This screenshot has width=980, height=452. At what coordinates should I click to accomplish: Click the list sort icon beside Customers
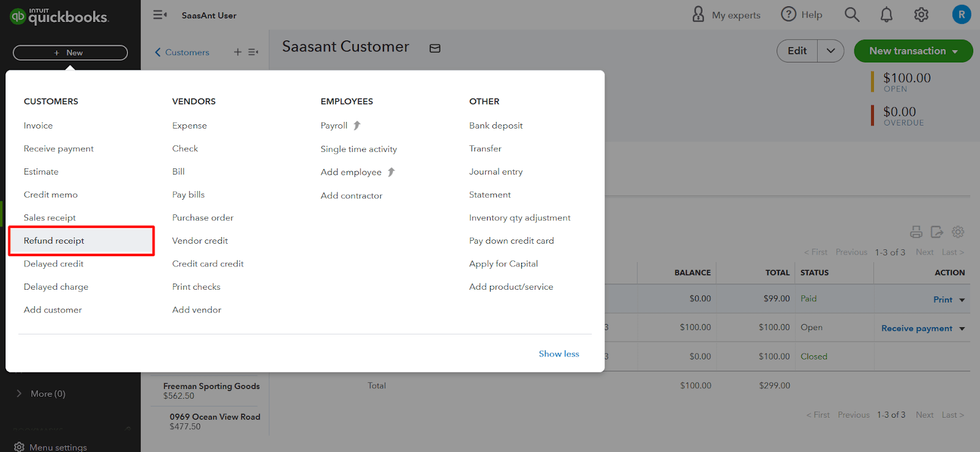pos(253,52)
